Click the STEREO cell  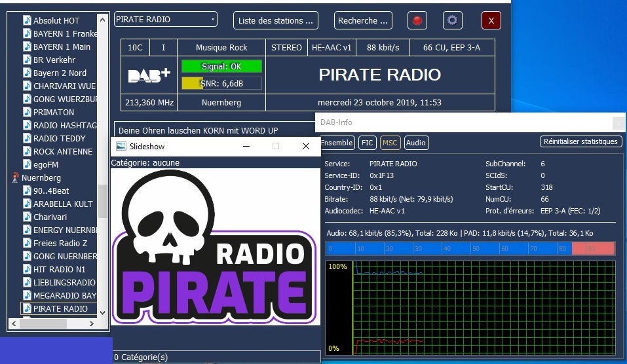tap(286, 48)
